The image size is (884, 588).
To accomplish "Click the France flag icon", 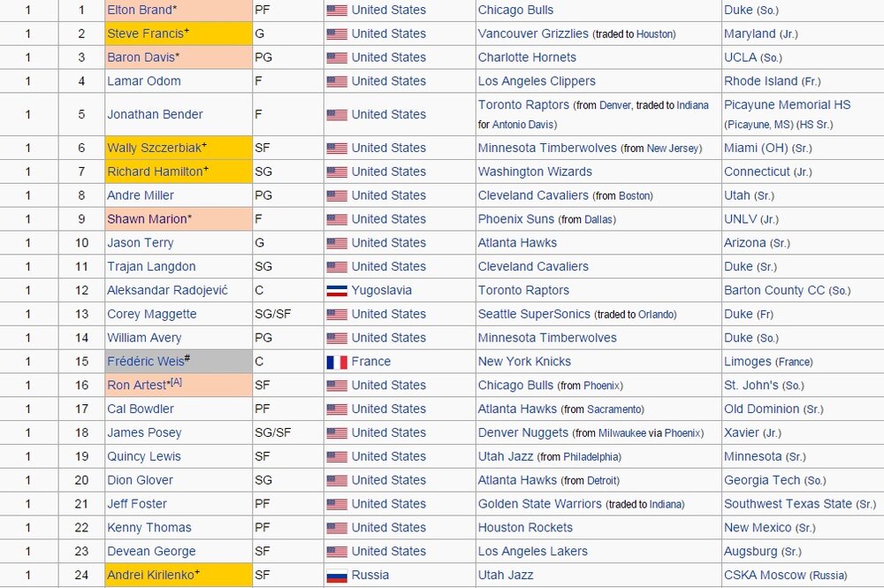I will pos(337,362).
